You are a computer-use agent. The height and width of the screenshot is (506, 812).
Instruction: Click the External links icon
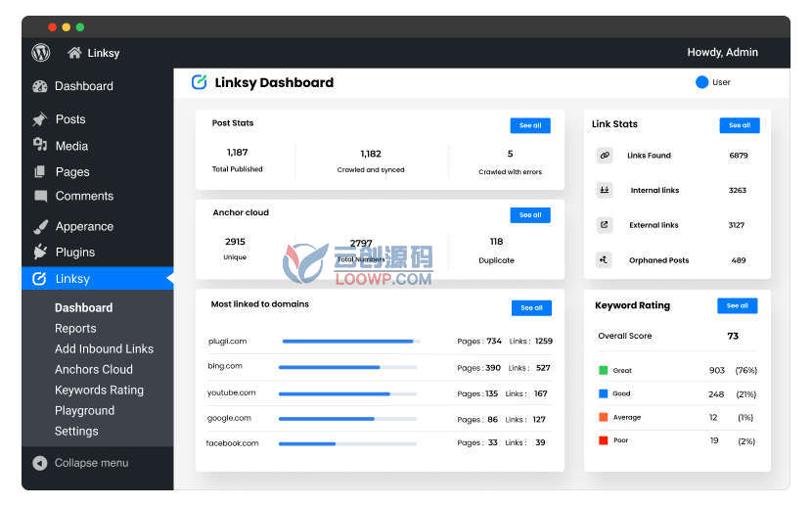(605, 225)
